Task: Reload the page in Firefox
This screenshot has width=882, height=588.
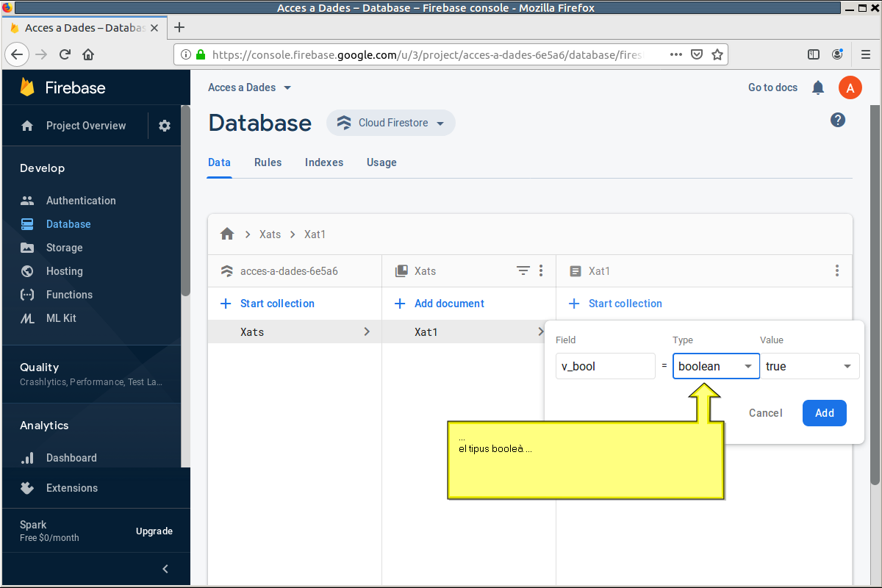Action: [65, 54]
